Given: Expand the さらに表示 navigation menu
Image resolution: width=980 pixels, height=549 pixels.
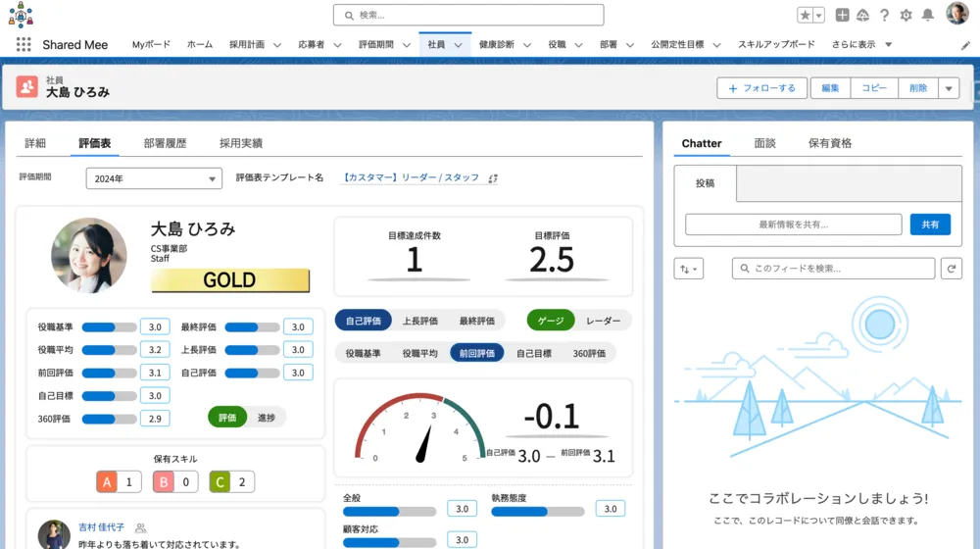Looking at the screenshot, I should coord(861,45).
